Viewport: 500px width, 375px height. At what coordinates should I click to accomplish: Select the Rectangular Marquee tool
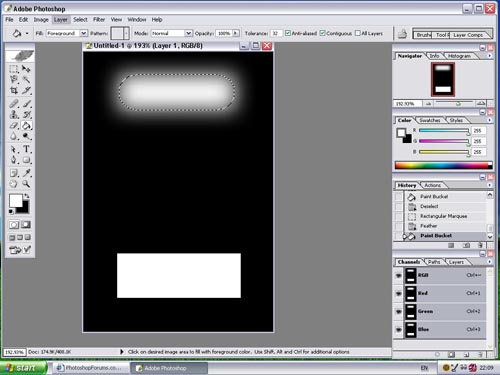tap(14, 69)
